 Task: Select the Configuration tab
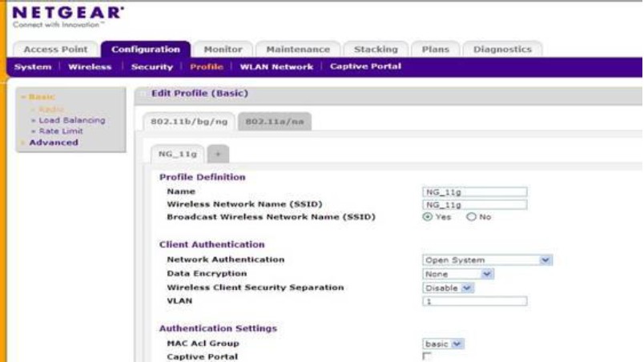[x=146, y=49]
